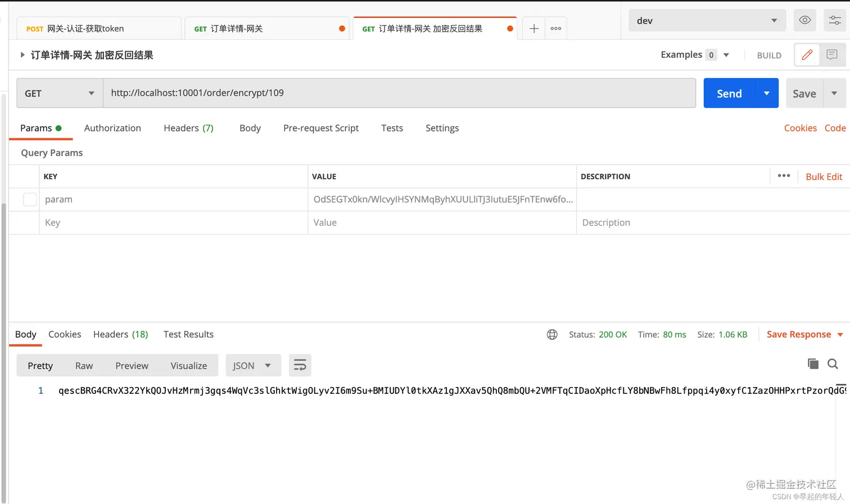850x504 pixels.
Task: Click the encrypted response text line
Action: (x=451, y=391)
